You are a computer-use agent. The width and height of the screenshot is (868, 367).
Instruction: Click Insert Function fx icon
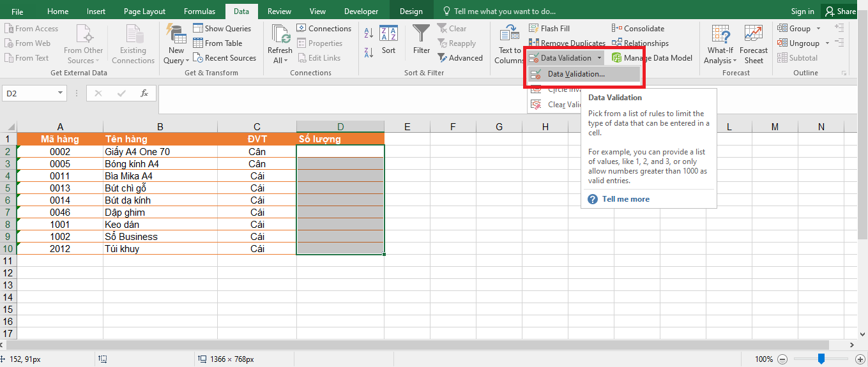tap(144, 93)
